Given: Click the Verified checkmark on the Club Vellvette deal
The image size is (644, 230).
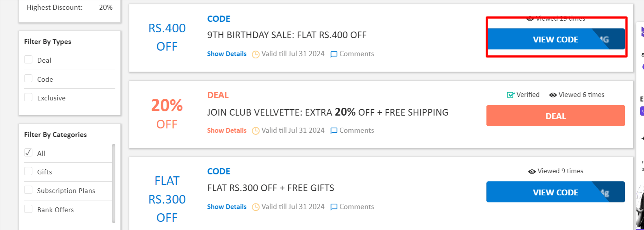Looking at the screenshot, I should [x=510, y=95].
